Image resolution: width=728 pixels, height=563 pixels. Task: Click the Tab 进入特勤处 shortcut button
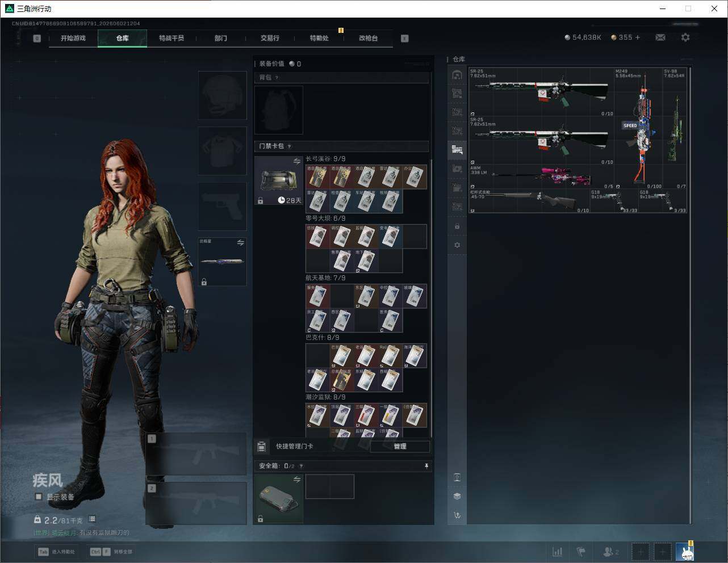pos(57,552)
